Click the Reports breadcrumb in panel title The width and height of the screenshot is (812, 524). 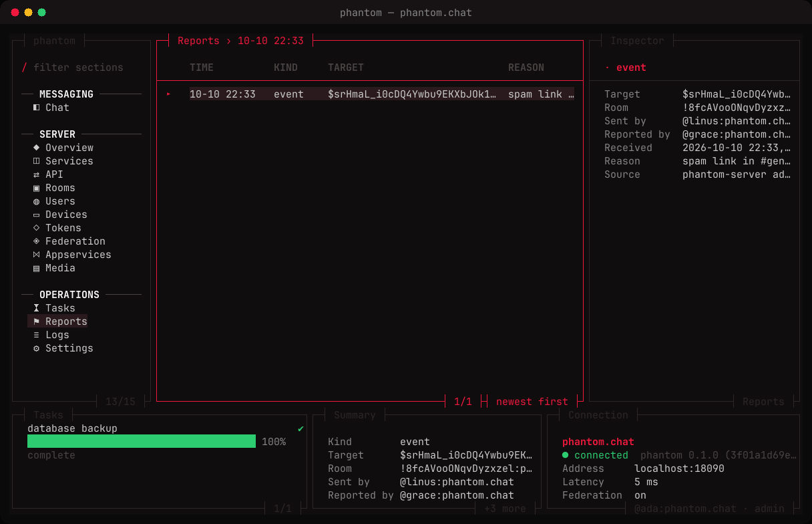click(x=198, y=41)
